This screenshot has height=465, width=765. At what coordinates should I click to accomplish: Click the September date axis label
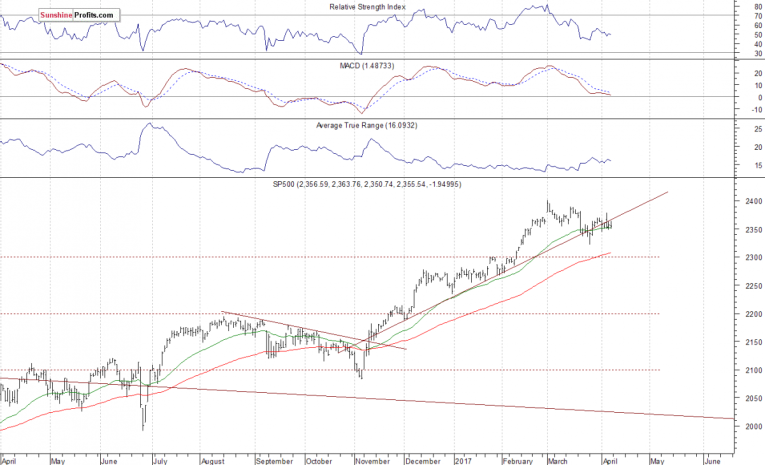tap(273, 462)
